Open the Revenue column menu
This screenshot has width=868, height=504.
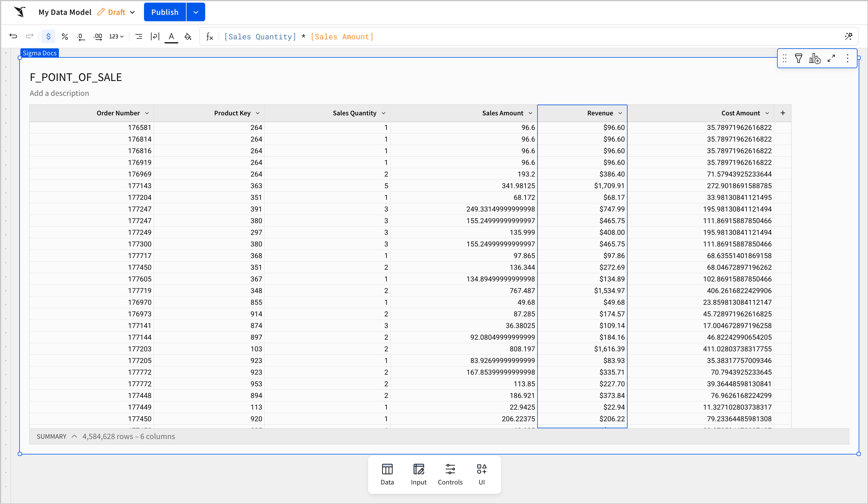620,113
